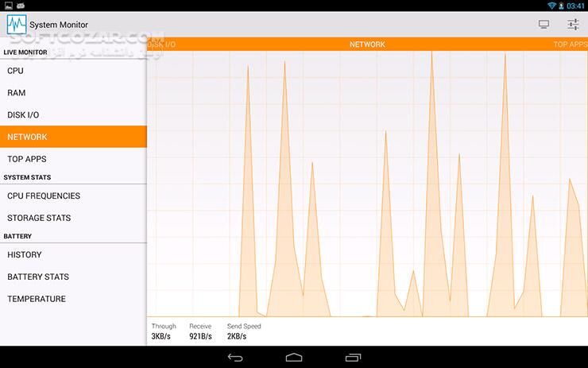The height and width of the screenshot is (368, 588).
Task: Open the settings sliders icon
Action: pos(573,25)
